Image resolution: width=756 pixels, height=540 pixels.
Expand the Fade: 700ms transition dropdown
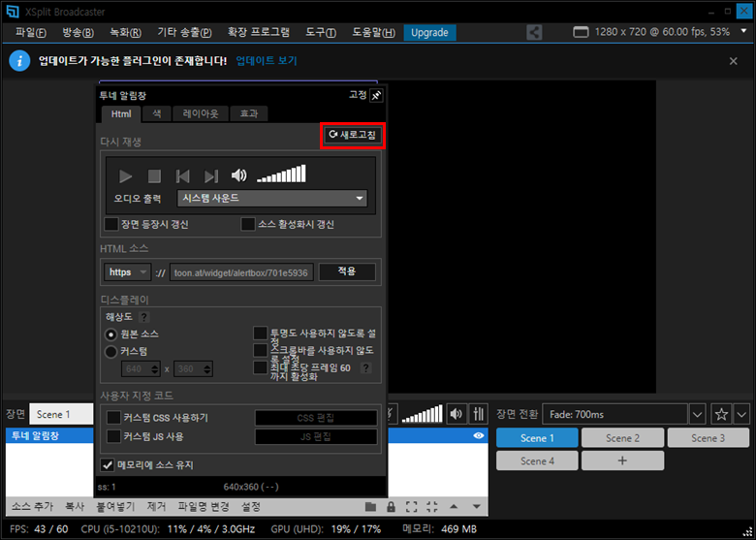pyautogui.click(x=697, y=414)
